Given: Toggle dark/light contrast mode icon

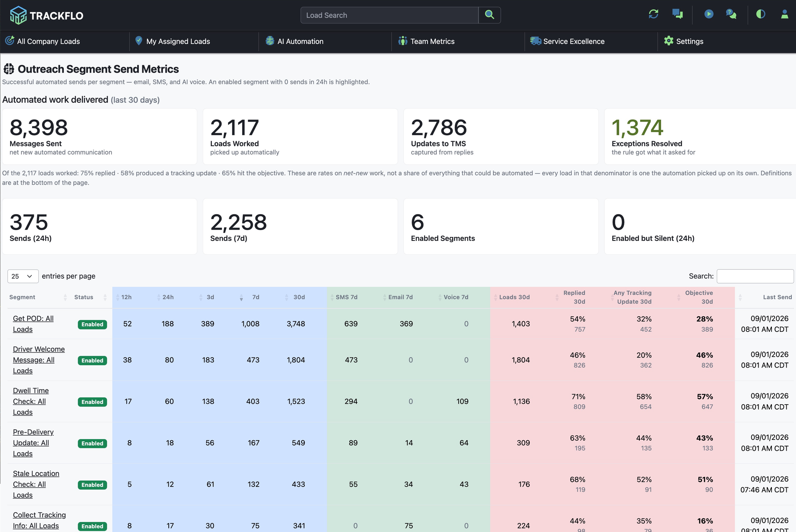Looking at the screenshot, I should (x=761, y=14).
